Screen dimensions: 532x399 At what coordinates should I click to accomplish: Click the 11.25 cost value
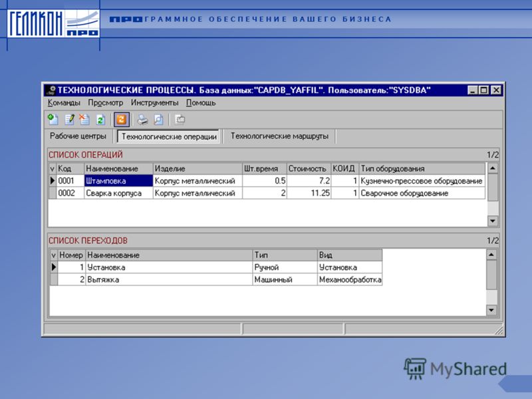tap(309, 193)
